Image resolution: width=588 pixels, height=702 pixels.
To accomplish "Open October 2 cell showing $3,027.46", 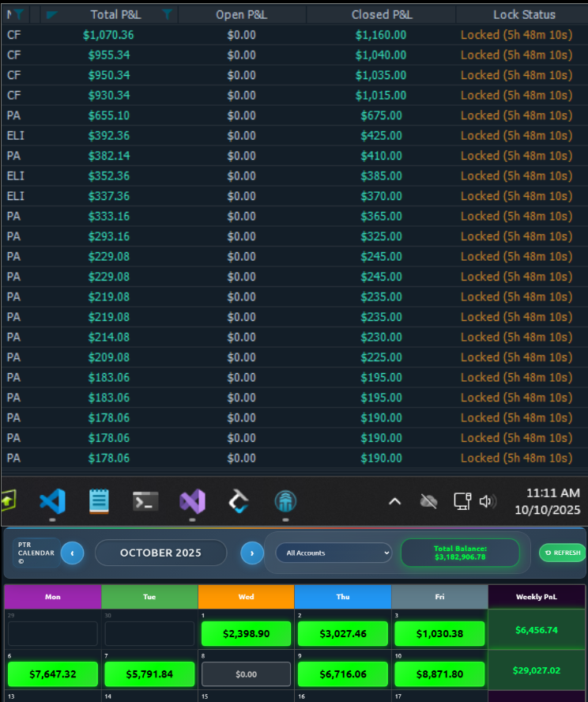I will [x=343, y=633].
